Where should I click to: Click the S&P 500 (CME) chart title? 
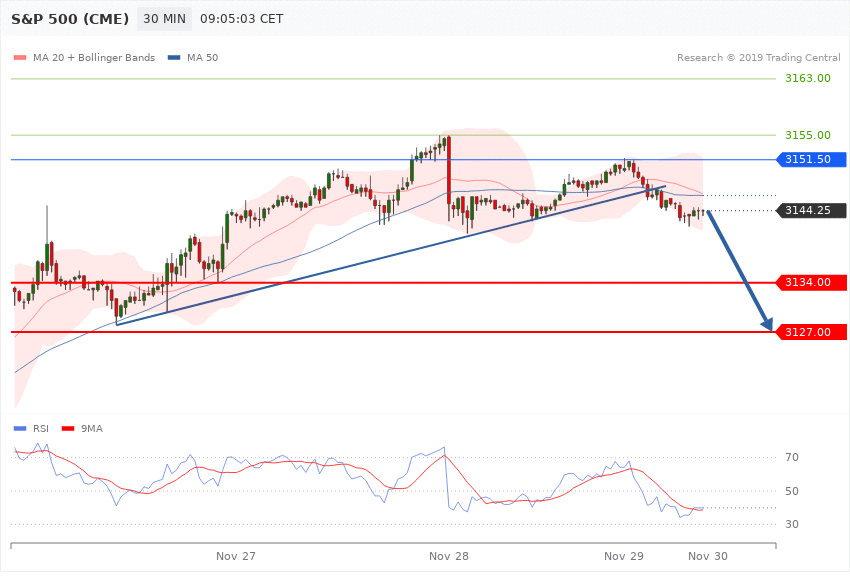(x=70, y=19)
